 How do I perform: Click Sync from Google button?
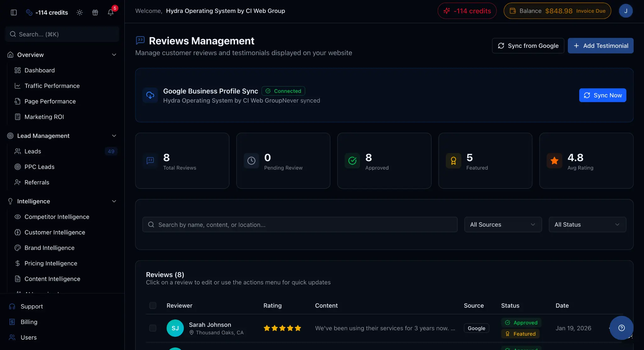point(528,46)
